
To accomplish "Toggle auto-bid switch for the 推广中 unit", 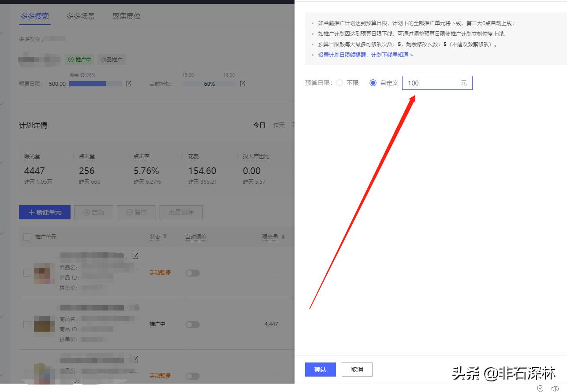I will pyautogui.click(x=192, y=323).
